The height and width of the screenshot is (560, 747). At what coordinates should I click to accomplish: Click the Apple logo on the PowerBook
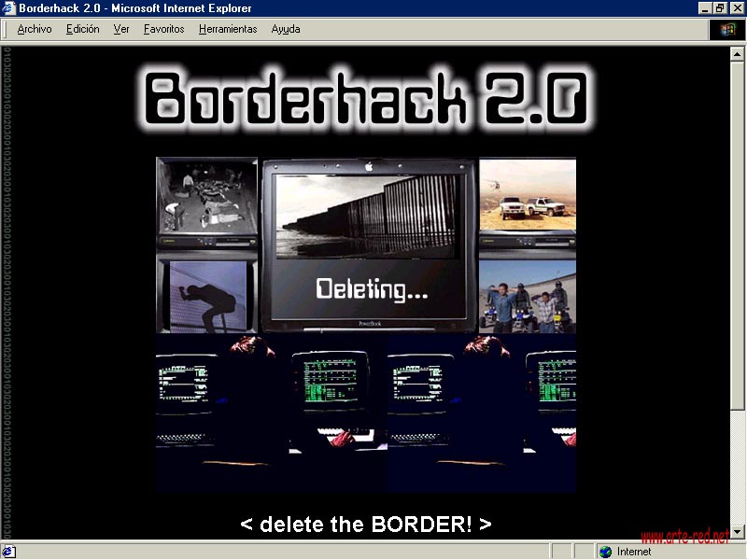point(370,167)
